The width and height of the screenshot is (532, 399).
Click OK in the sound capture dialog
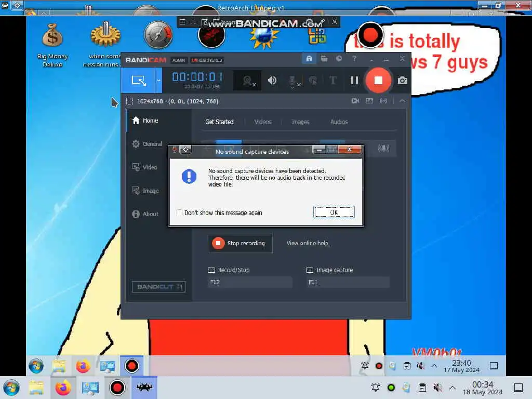pyautogui.click(x=334, y=212)
